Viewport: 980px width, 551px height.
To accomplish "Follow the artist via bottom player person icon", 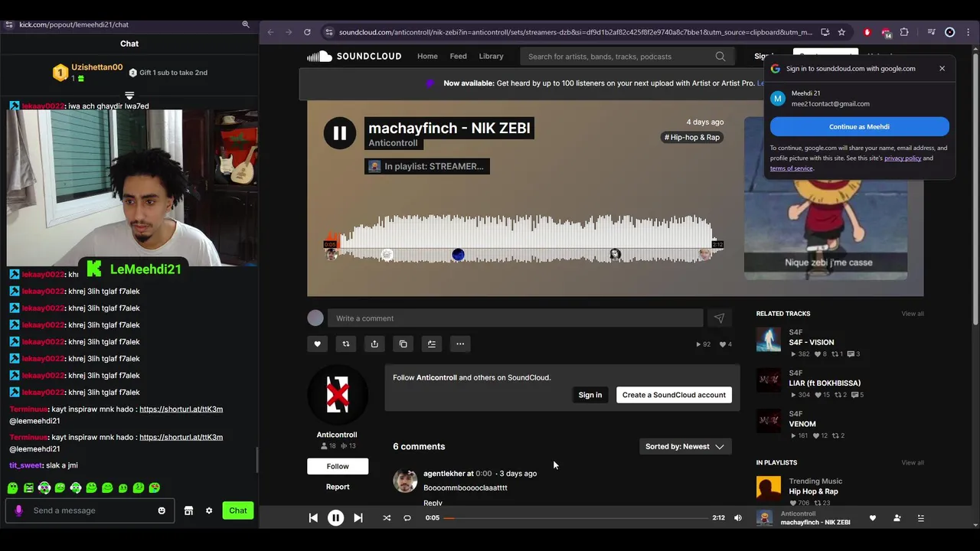I will tap(897, 518).
